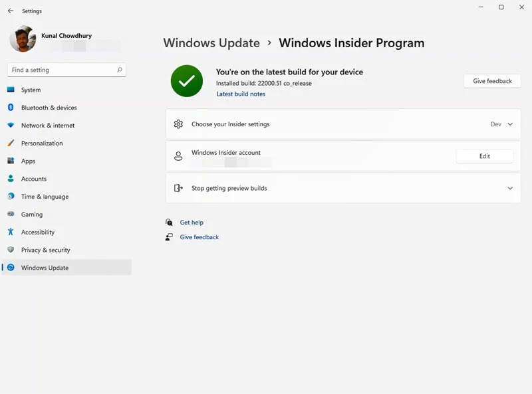The width and height of the screenshot is (532, 394).
Task: Go to Bluetooth & devices
Action: (66, 108)
